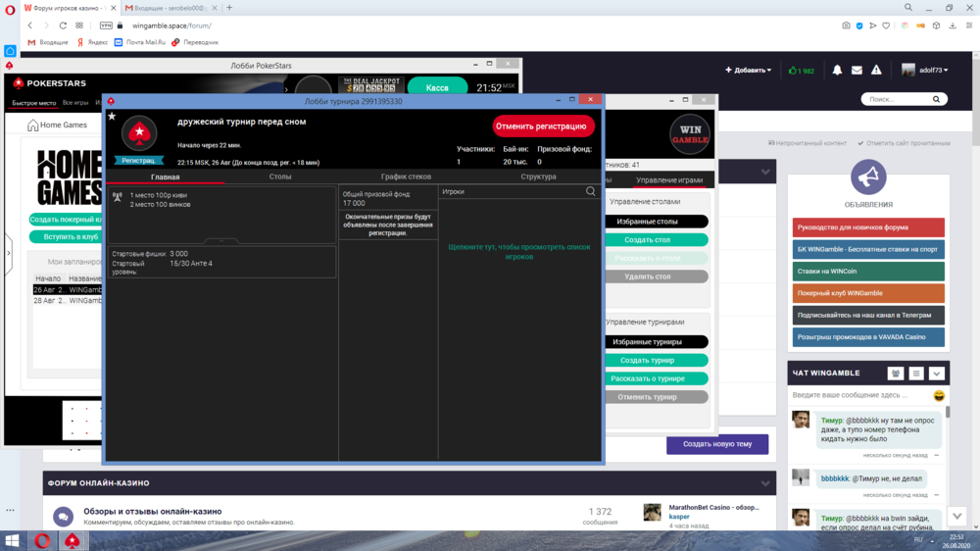This screenshot has width=980, height=551.
Task: Open the График стеков tab
Action: pyautogui.click(x=406, y=176)
